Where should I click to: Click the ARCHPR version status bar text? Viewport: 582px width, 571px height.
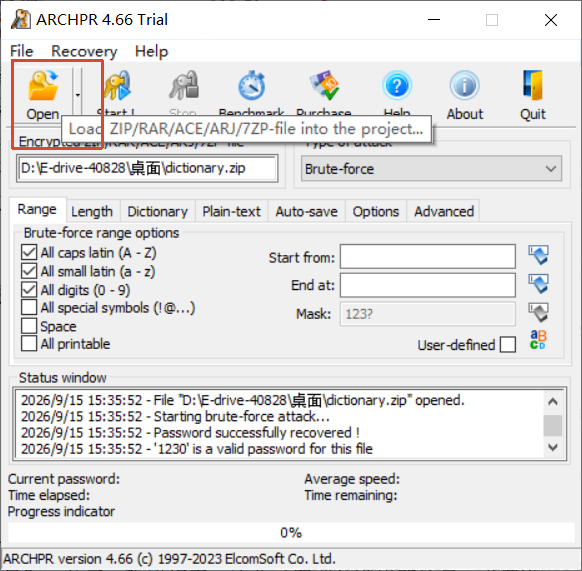pos(170,559)
